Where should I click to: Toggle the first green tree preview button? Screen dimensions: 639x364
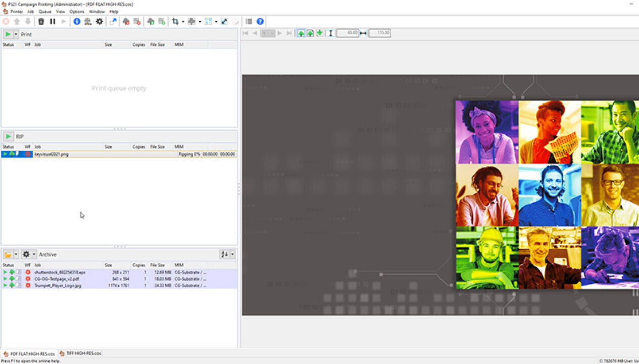pyautogui.click(x=301, y=33)
